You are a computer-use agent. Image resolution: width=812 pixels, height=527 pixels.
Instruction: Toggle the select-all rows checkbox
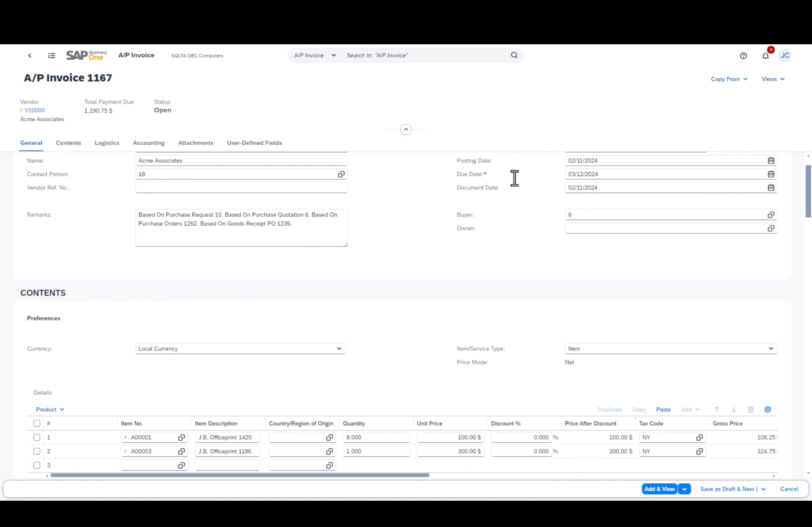(x=37, y=423)
